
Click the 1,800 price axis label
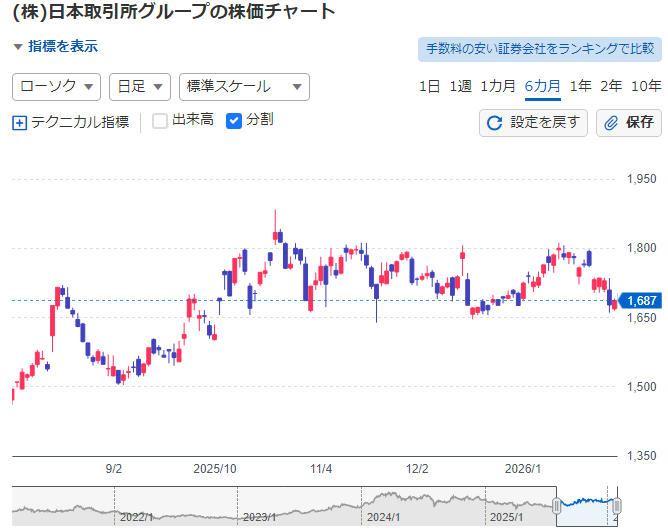(642, 248)
